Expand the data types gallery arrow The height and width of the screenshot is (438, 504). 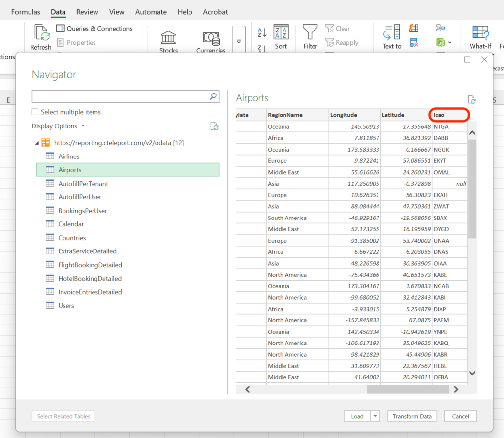(x=239, y=41)
